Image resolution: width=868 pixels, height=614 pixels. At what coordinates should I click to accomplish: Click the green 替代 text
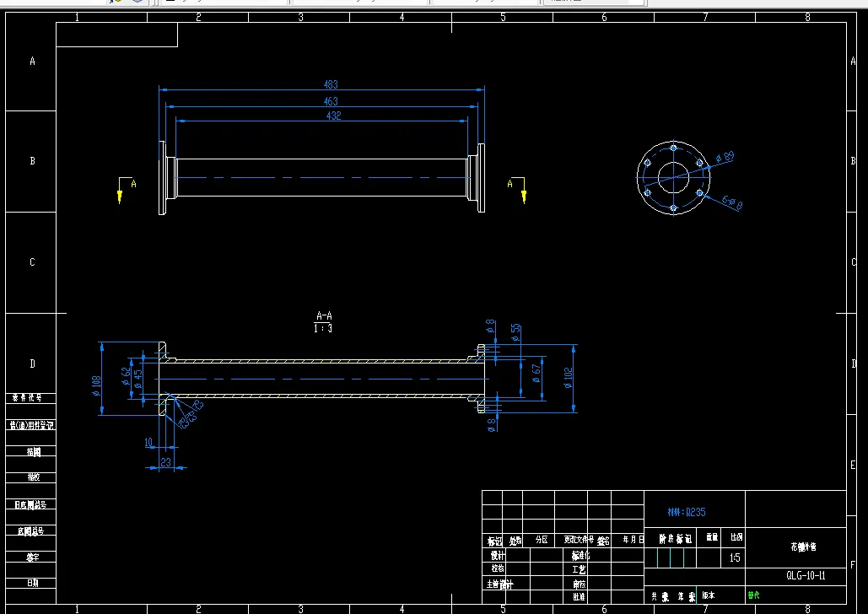[753, 595]
